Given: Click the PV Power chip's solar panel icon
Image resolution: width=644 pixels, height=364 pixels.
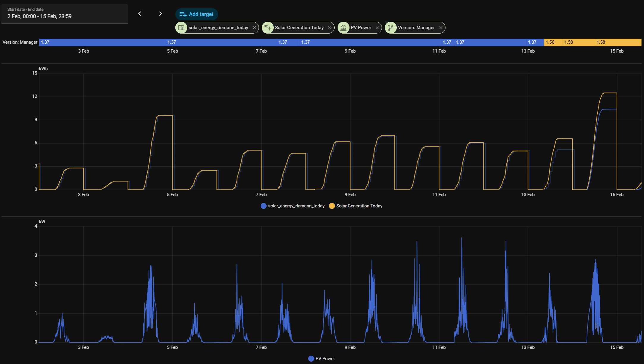Looking at the screenshot, I should [x=343, y=28].
